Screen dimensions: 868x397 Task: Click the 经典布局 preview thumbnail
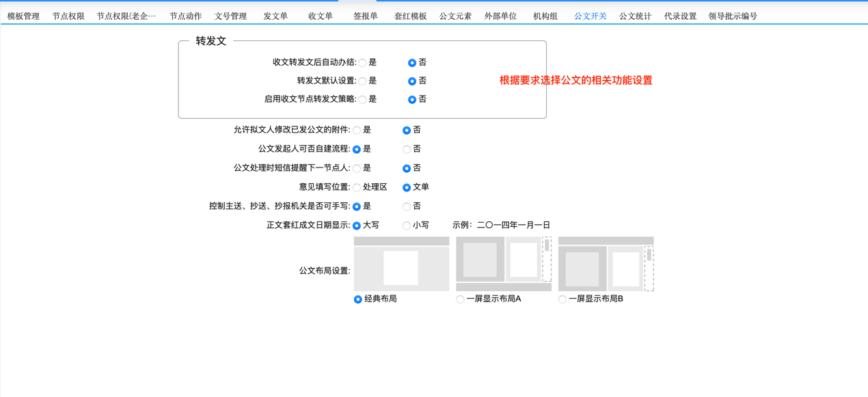click(x=401, y=264)
